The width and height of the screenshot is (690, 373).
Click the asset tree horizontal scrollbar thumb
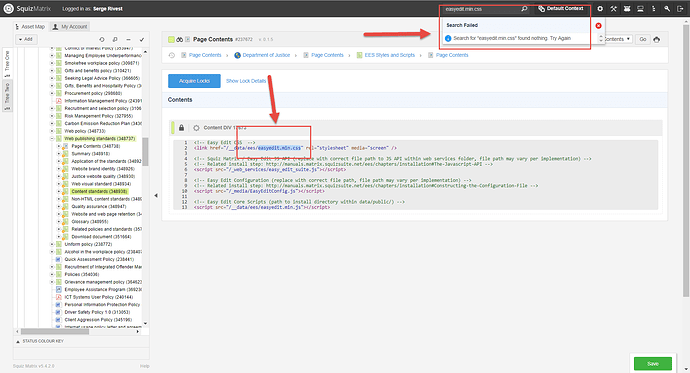[55, 332]
